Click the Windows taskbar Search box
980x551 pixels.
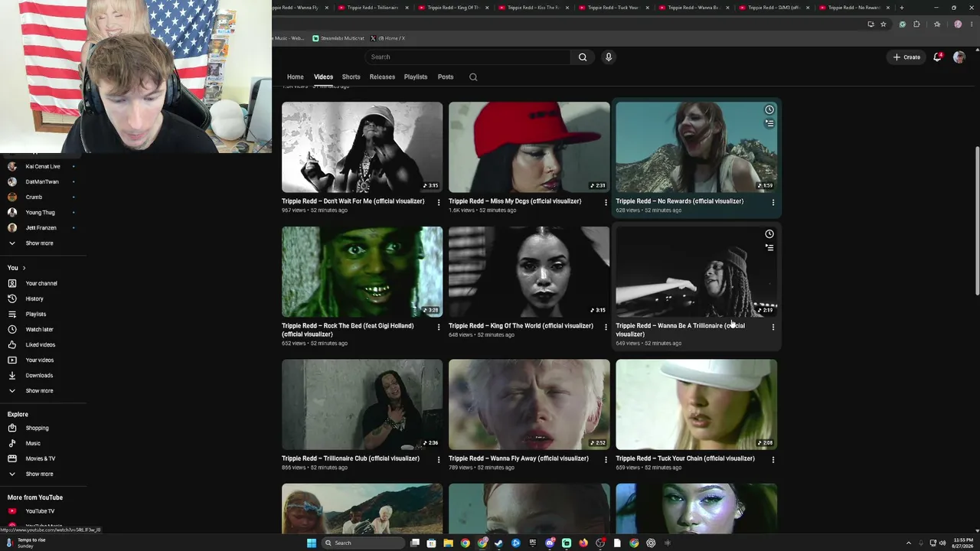[x=362, y=543]
